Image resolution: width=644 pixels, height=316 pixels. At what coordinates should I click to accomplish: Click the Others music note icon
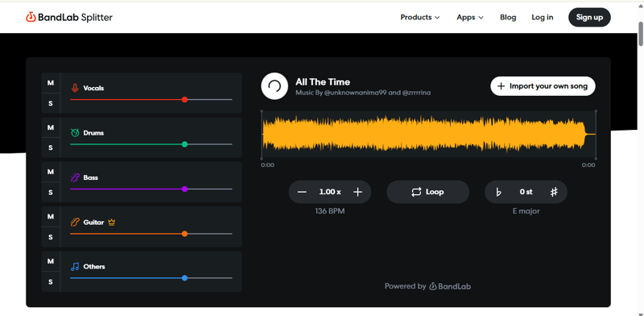pos(75,267)
